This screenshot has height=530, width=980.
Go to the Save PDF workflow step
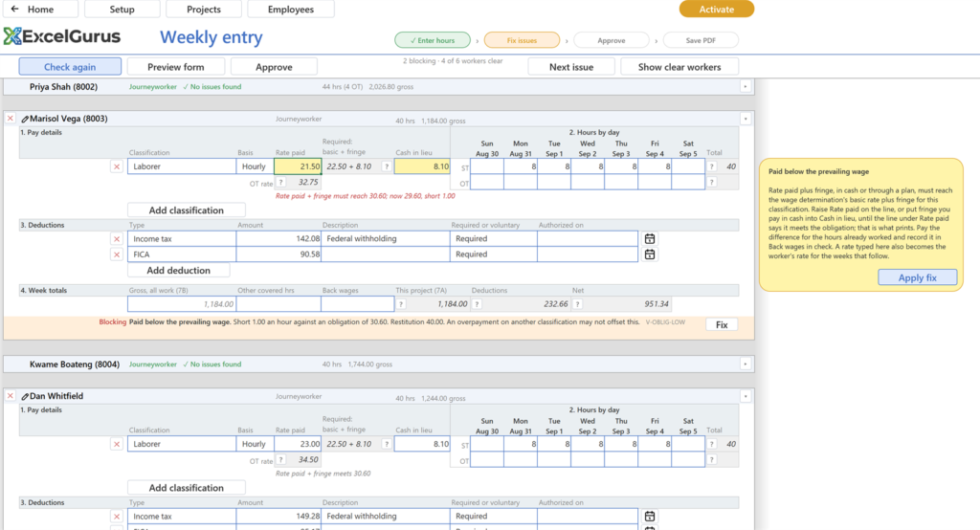pyautogui.click(x=701, y=40)
